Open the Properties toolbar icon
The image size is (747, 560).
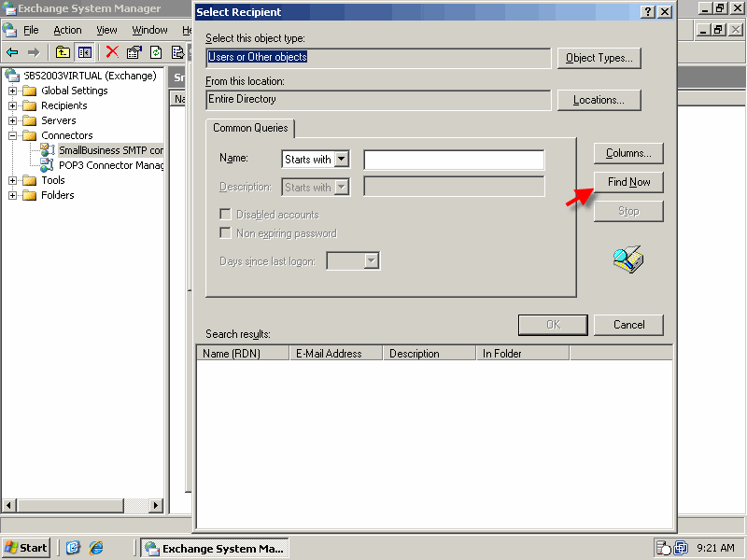click(134, 52)
